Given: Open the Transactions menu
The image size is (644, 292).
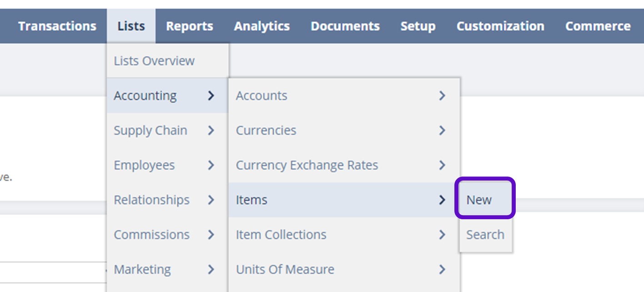Looking at the screenshot, I should pyautogui.click(x=57, y=26).
